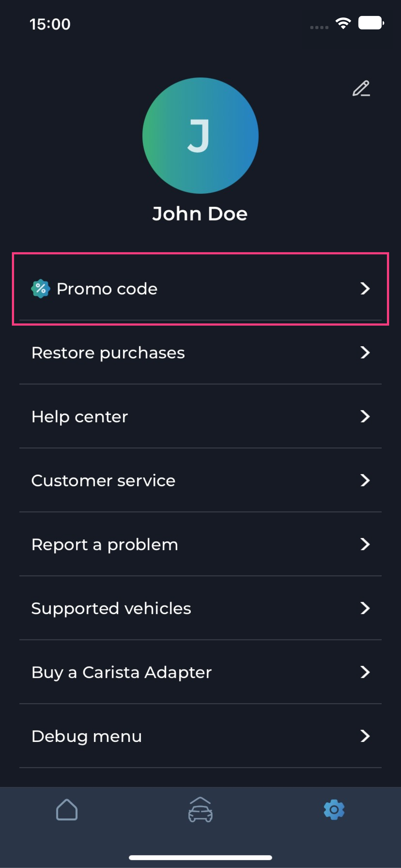Tap the battery indicator icon
This screenshot has height=868, width=401.
tap(371, 23)
